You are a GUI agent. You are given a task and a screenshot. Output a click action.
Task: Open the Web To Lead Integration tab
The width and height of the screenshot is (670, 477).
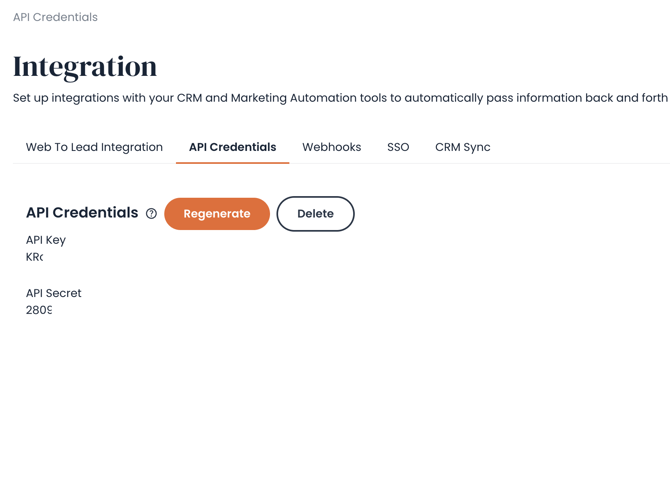pyautogui.click(x=94, y=147)
